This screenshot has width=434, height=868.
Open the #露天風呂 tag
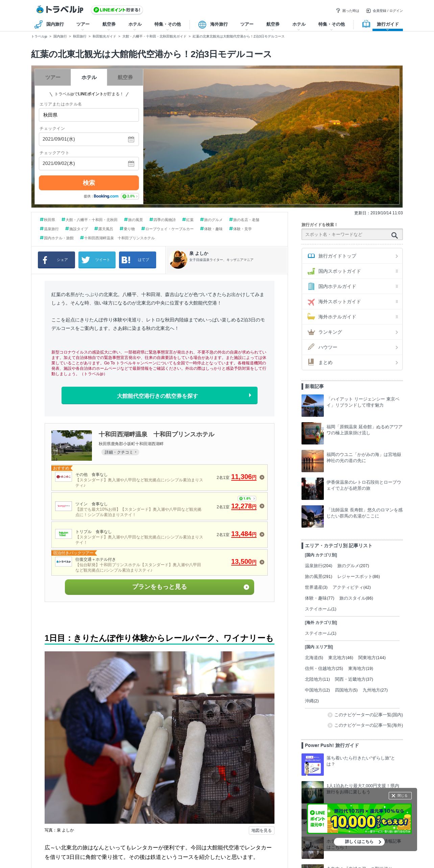click(103, 229)
